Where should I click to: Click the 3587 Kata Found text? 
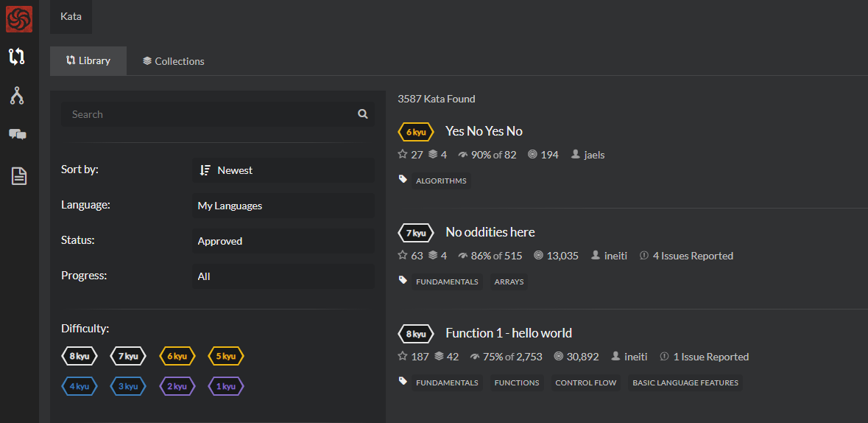437,99
